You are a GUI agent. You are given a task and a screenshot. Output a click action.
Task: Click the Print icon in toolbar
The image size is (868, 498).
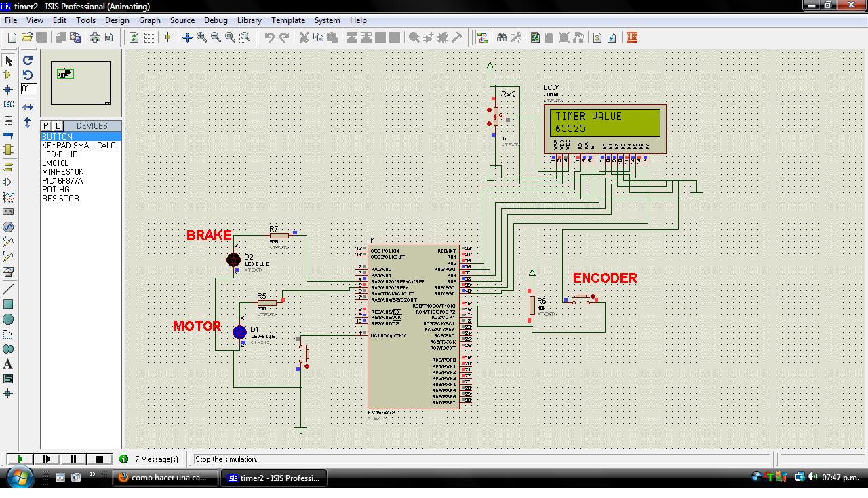(94, 37)
